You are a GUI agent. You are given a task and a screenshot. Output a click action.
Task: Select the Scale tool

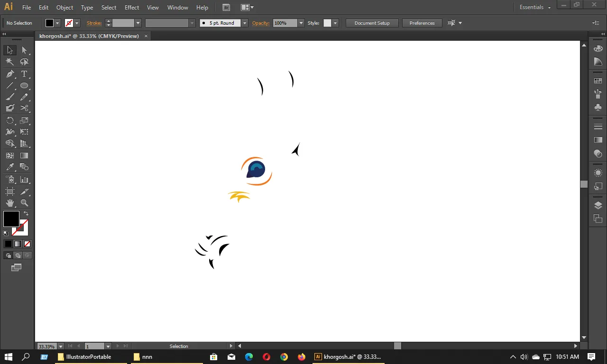(24, 121)
